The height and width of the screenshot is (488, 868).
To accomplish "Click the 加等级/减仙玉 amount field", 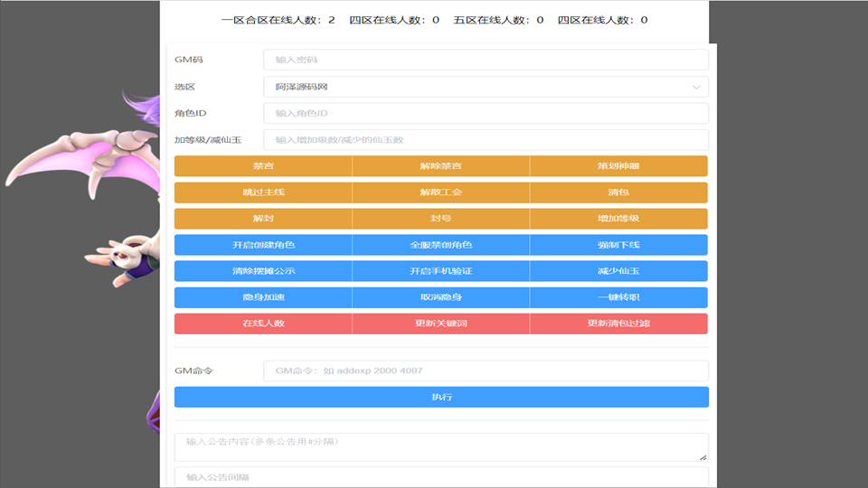I will click(486, 140).
